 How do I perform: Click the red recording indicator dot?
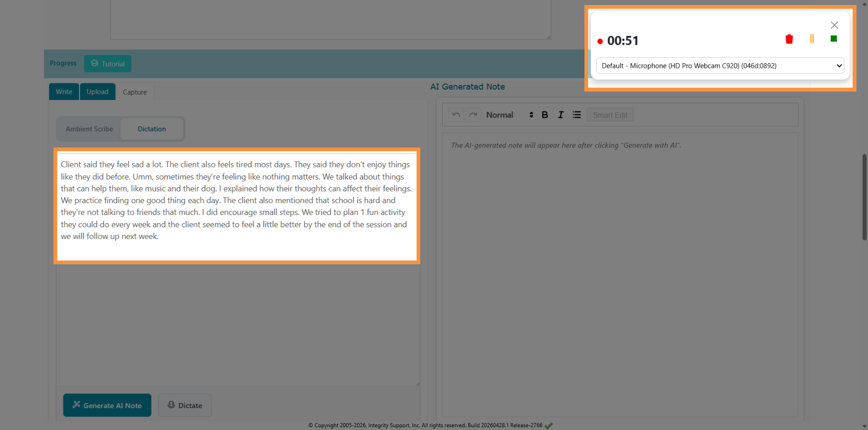[600, 42]
